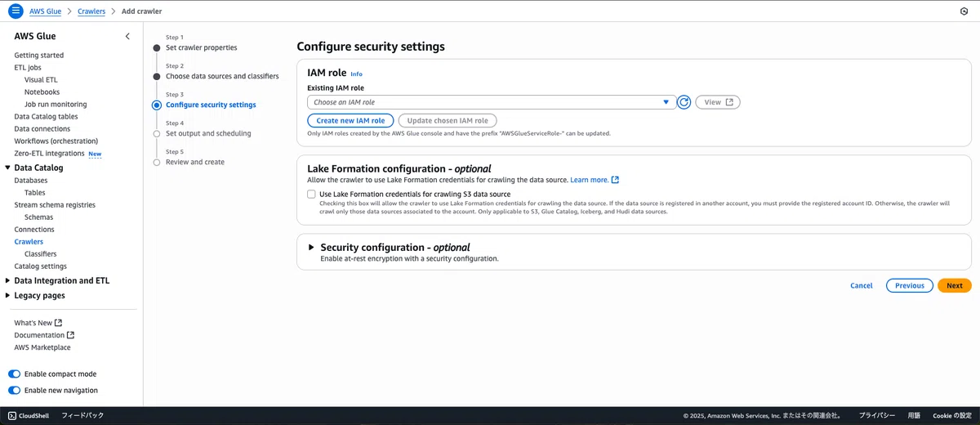Image resolution: width=980 pixels, height=425 pixels.
Task: Click the refresh IAM roles icon
Action: point(684,102)
